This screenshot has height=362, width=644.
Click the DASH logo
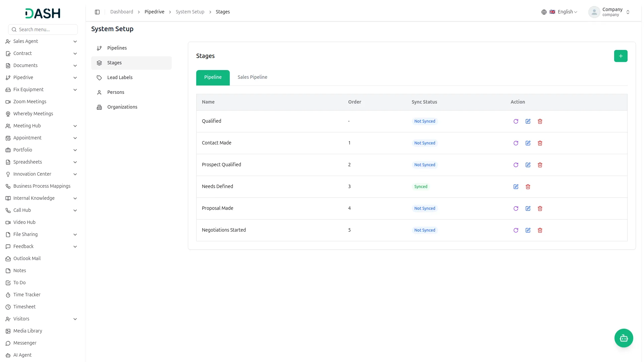(x=43, y=13)
